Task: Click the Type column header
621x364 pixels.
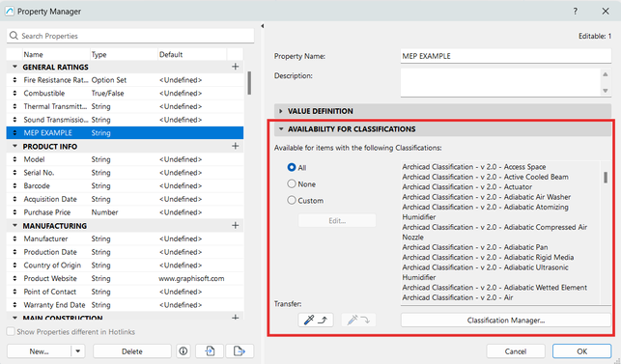Action: tap(124, 55)
